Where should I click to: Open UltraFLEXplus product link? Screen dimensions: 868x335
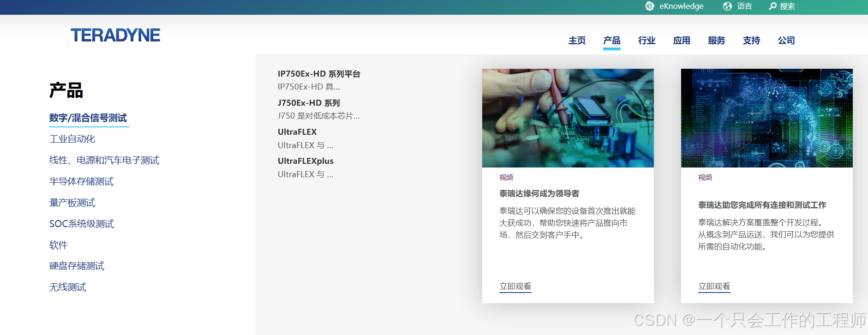[305, 161]
